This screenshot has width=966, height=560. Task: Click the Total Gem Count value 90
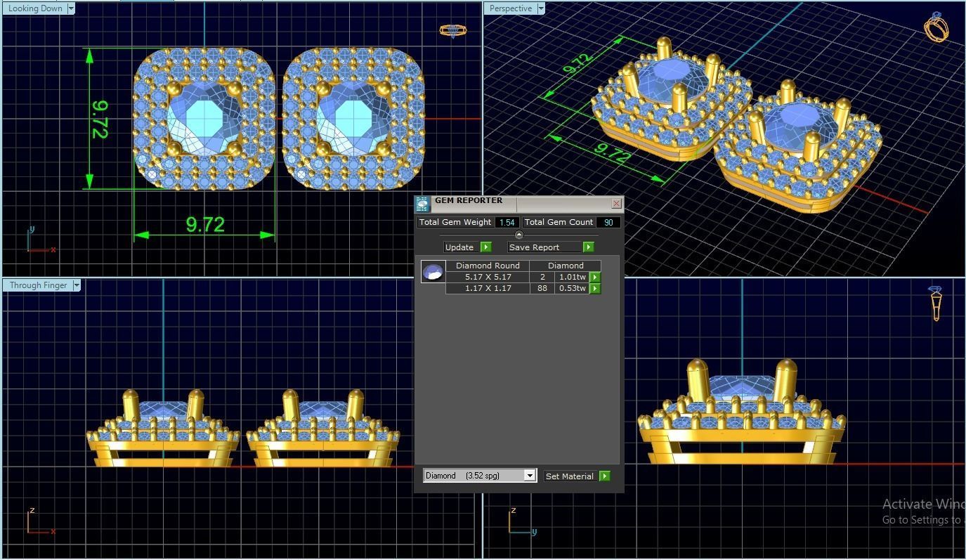click(608, 222)
